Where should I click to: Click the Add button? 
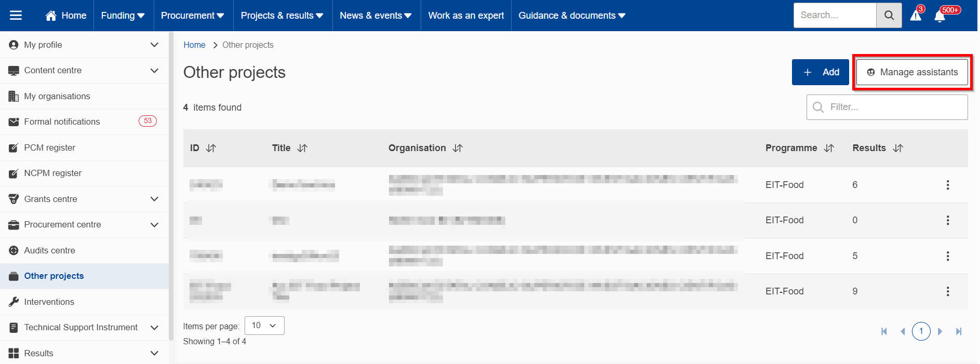tap(821, 72)
